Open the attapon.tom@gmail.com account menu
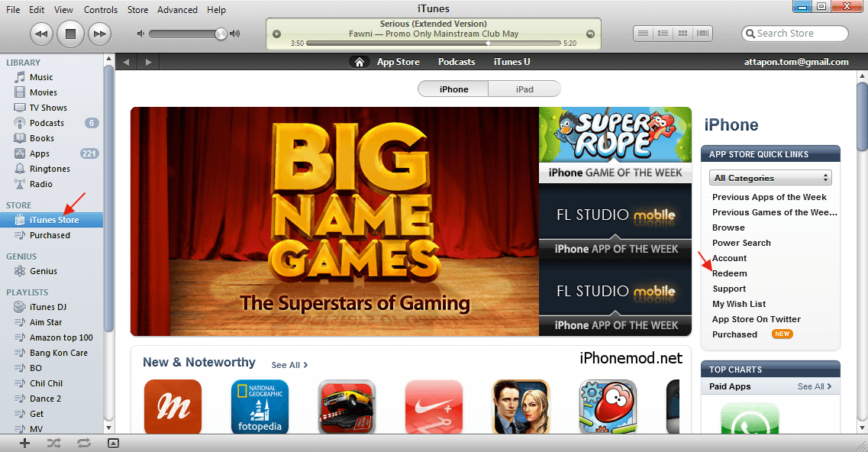868x452 pixels. coord(796,62)
